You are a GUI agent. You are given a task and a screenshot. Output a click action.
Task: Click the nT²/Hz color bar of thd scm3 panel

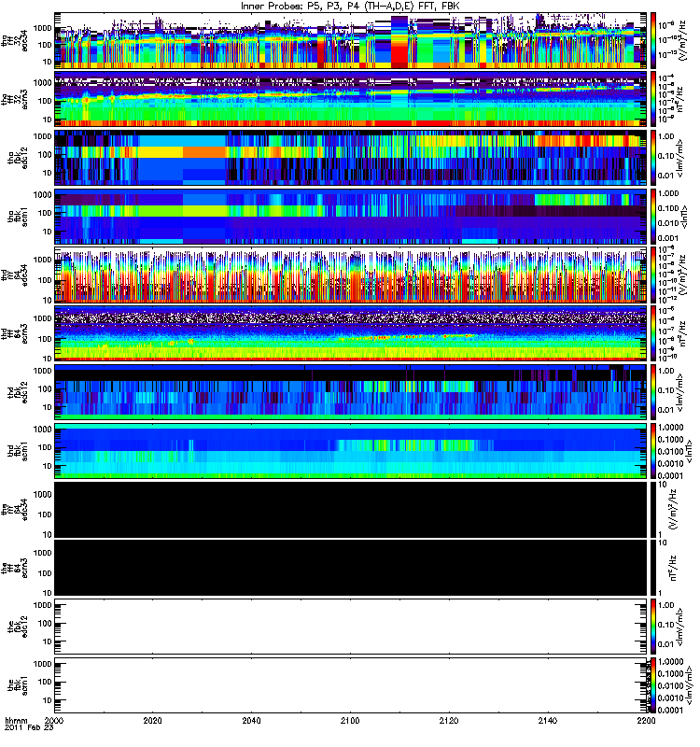653,333
